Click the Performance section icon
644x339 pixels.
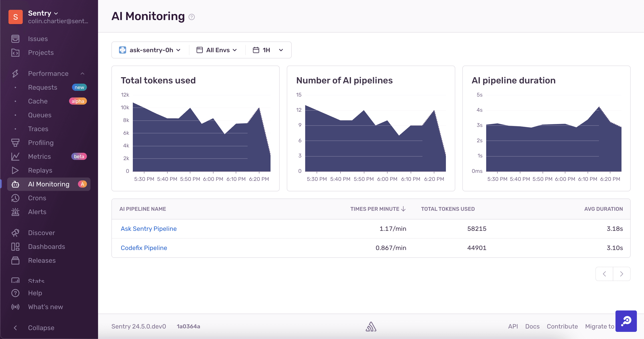15,73
